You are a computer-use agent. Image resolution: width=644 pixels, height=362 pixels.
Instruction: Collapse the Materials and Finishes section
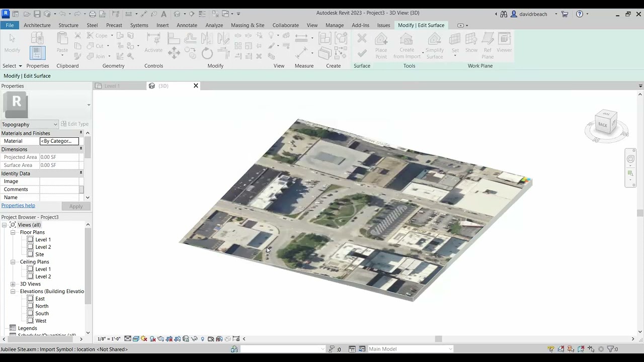(81, 133)
